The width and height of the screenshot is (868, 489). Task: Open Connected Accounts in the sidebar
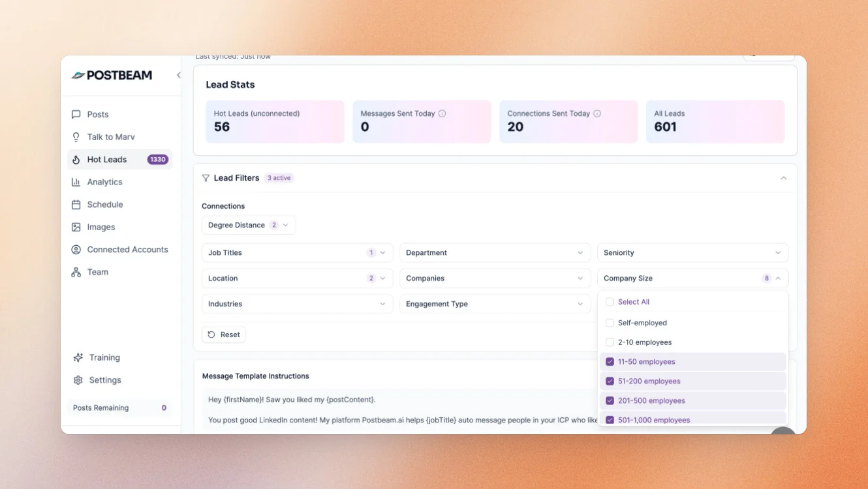click(120, 250)
